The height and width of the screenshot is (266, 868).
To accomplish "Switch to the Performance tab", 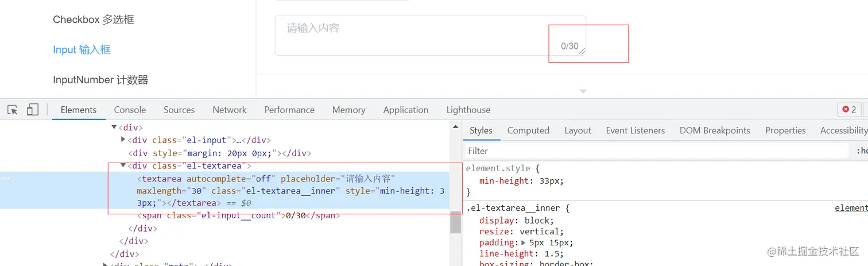I will coord(289,110).
